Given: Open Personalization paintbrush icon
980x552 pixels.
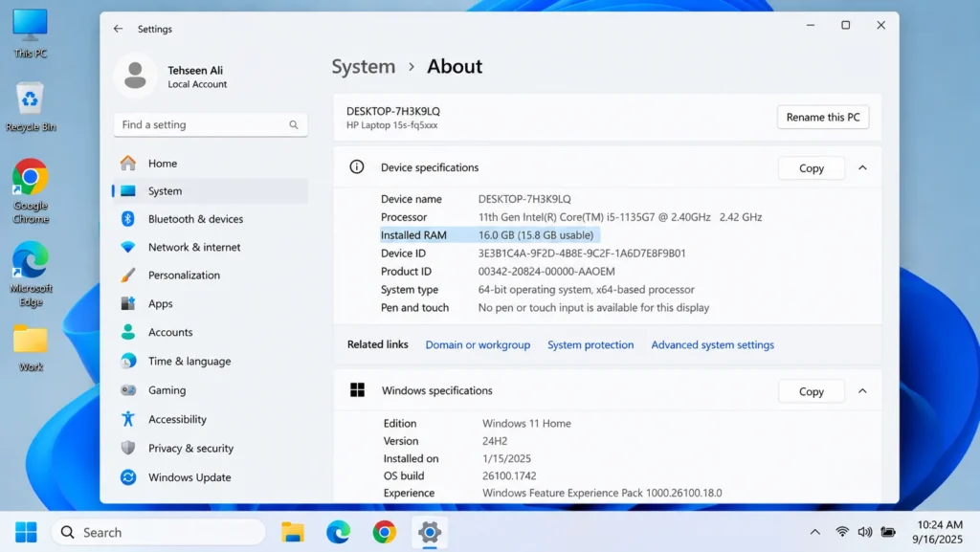Looking at the screenshot, I should coord(128,275).
